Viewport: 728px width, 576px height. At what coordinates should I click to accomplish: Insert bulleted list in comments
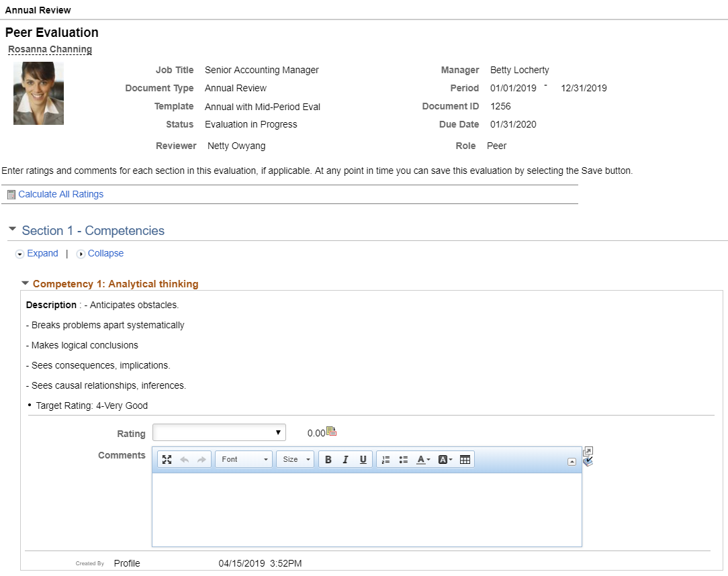pos(404,459)
